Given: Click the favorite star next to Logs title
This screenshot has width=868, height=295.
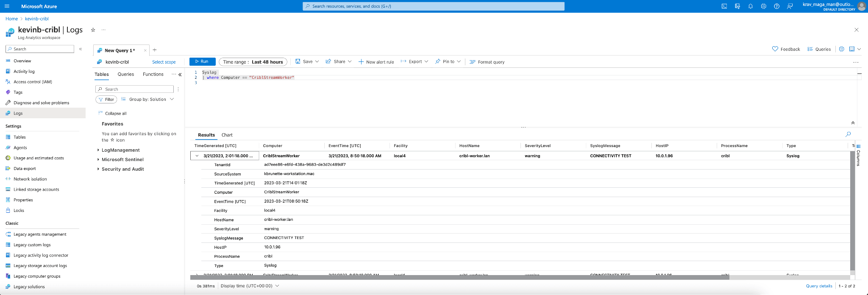Looking at the screenshot, I should (x=93, y=30).
